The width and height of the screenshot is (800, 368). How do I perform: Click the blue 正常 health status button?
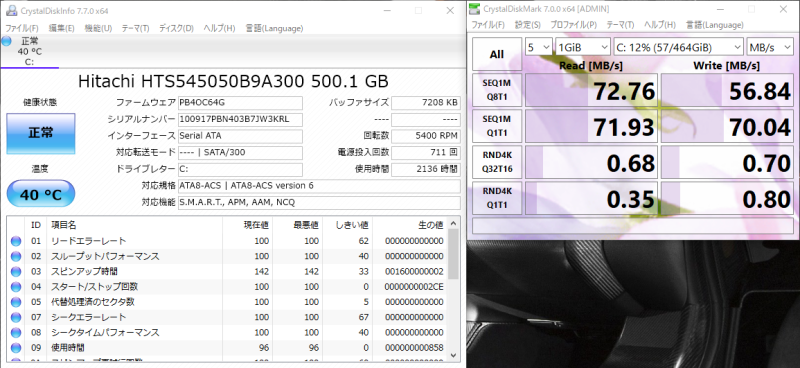pyautogui.click(x=41, y=133)
